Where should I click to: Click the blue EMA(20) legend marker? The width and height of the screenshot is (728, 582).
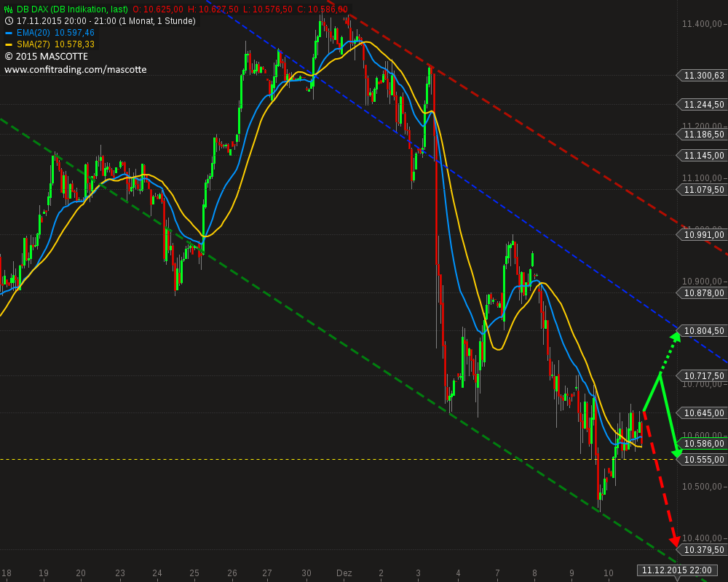pyautogui.click(x=9, y=33)
